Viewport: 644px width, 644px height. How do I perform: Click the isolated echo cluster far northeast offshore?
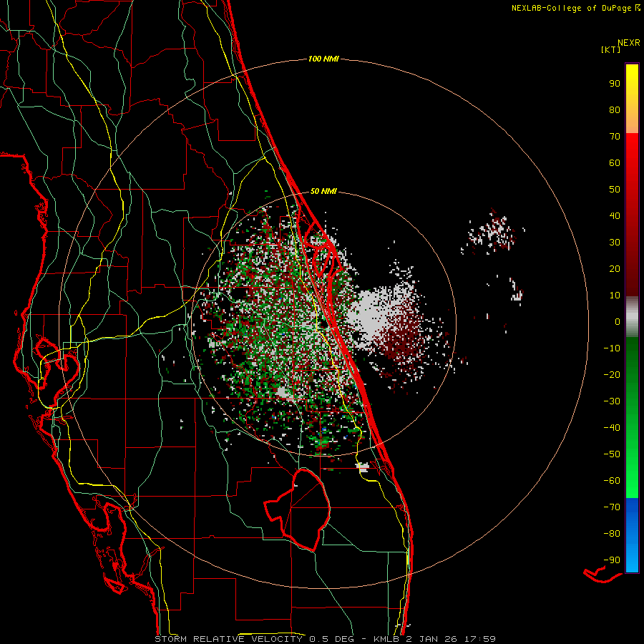pos(493,232)
